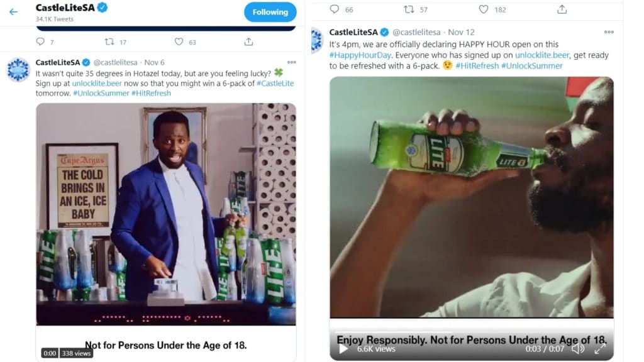
Task: Like the tweet with 182 likes
Action: [484, 9]
